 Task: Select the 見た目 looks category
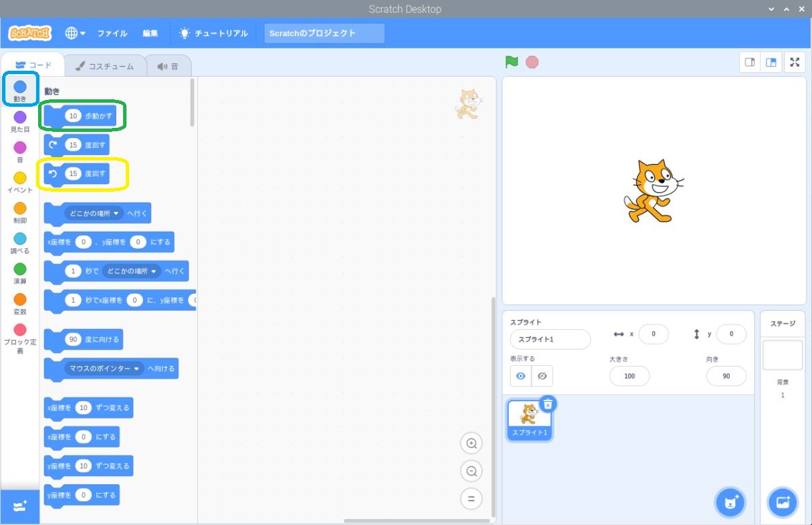[20, 122]
